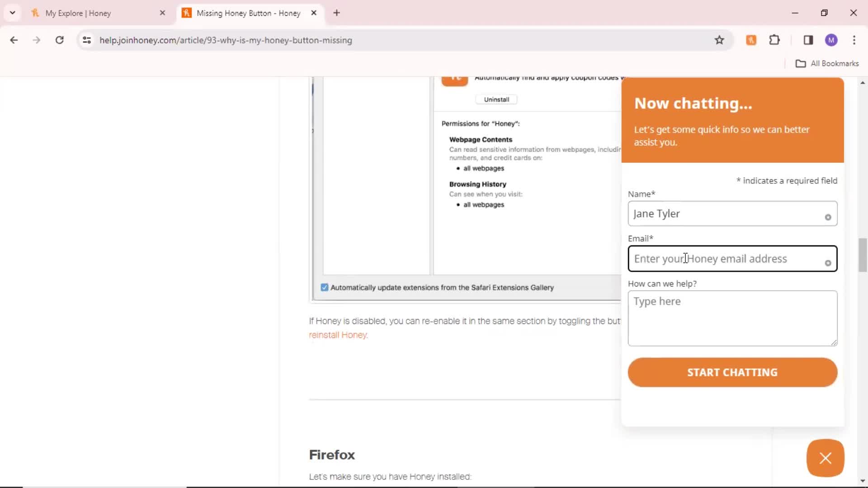Click the reinstall Honey link
Screen dimensions: 868x488
click(337, 334)
